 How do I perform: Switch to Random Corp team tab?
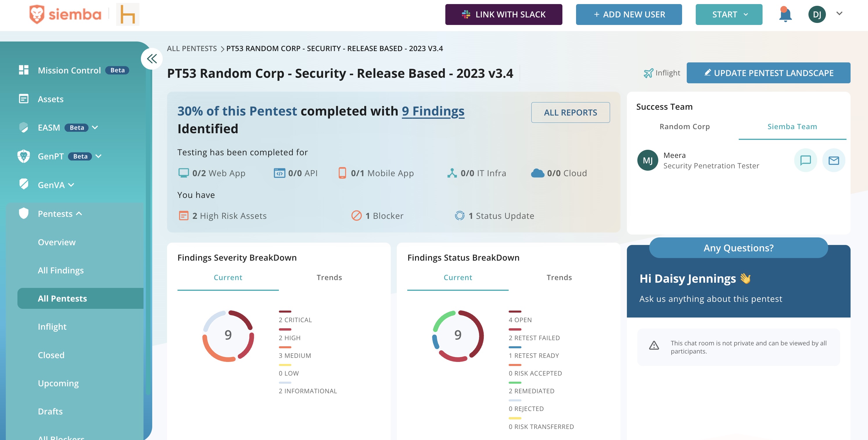[x=684, y=127]
